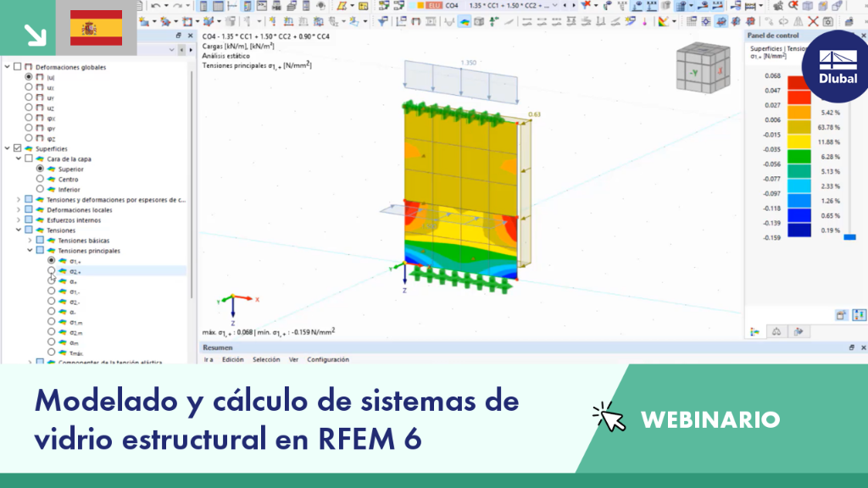Click the new surface rectangle tool icon
Screen dimensions: 868x488
(187, 21)
